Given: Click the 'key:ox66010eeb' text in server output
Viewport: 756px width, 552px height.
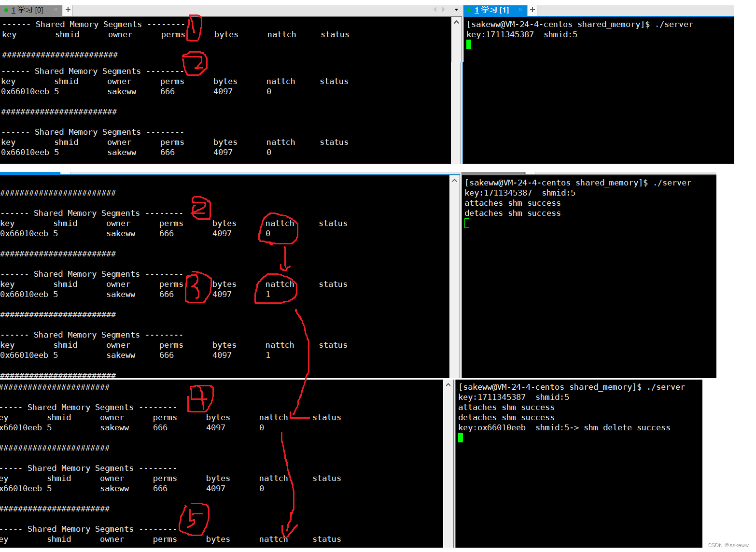Looking at the screenshot, I should (x=492, y=427).
